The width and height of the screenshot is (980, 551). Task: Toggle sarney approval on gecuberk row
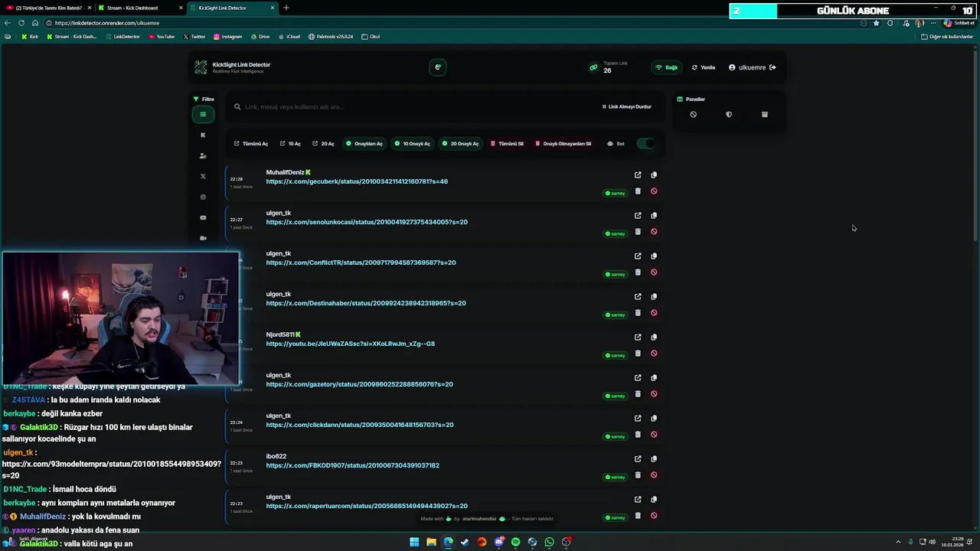click(616, 194)
